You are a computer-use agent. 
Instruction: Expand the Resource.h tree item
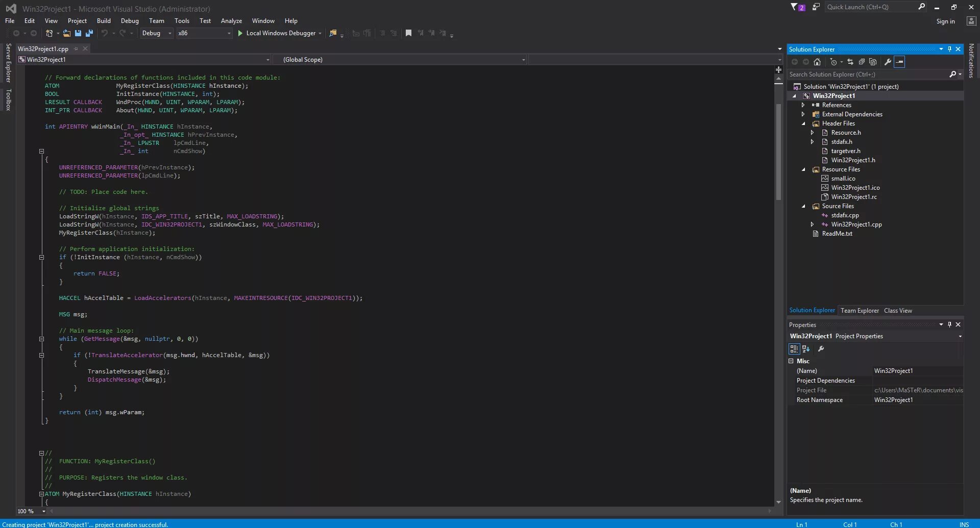pyautogui.click(x=813, y=132)
